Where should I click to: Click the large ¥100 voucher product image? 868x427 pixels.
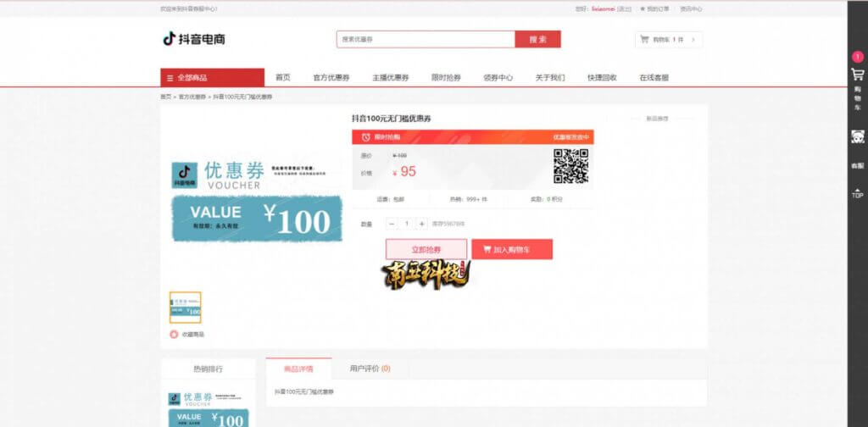click(256, 202)
